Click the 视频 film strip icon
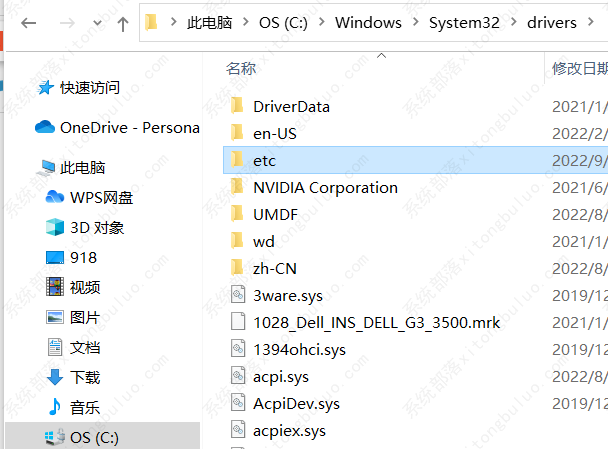608x449 pixels. point(55,287)
